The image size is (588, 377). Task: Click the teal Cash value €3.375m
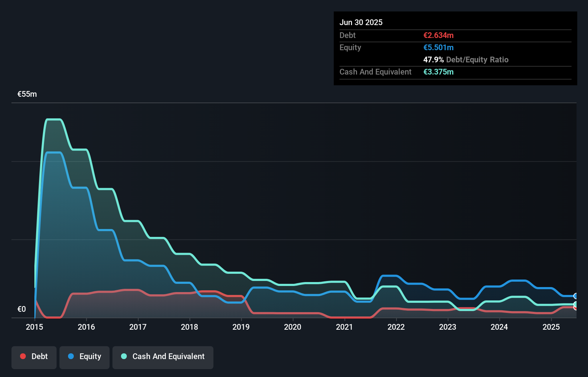click(438, 72)
